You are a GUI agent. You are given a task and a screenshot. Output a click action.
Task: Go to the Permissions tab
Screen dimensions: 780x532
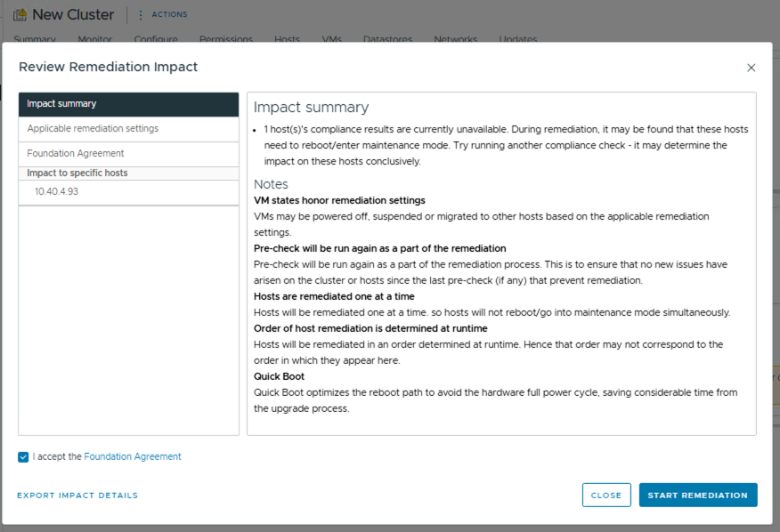226,39
